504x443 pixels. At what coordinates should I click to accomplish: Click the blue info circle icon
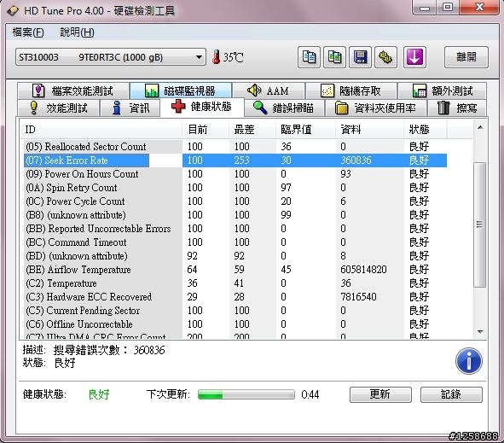469,361
